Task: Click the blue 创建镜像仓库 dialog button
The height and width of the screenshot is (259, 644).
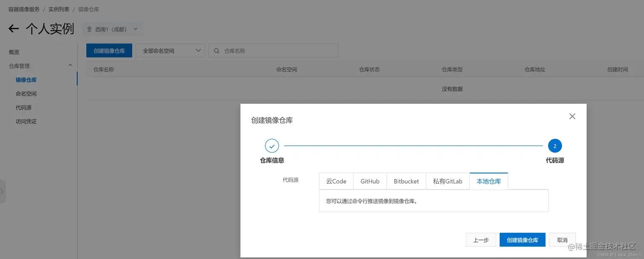Action: pos(523,239)
